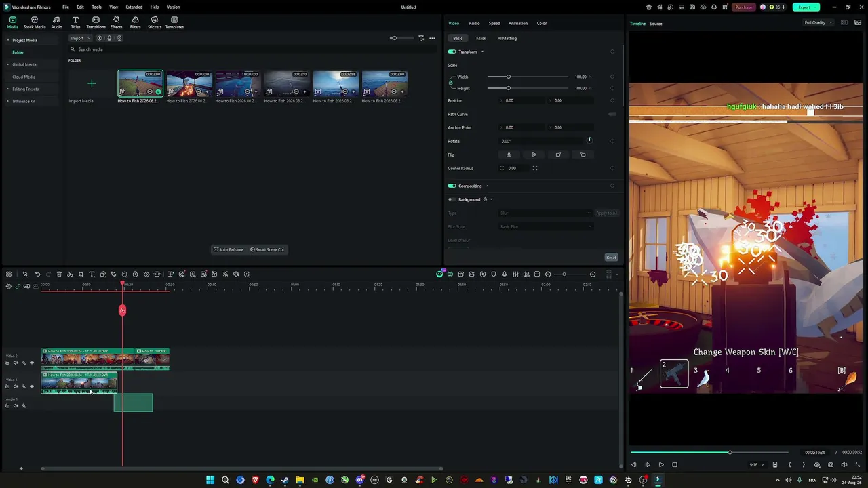
Task: Open the Stickers panel
Action: click(155, 23)
